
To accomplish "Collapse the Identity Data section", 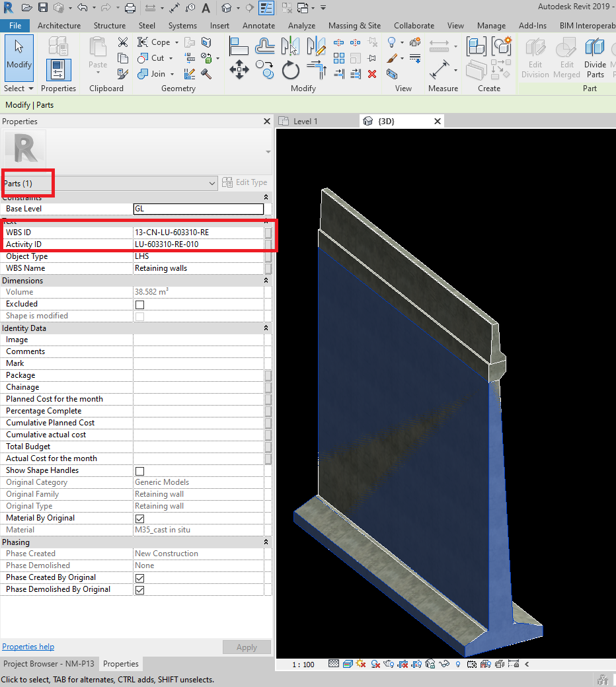I will 266,328.
